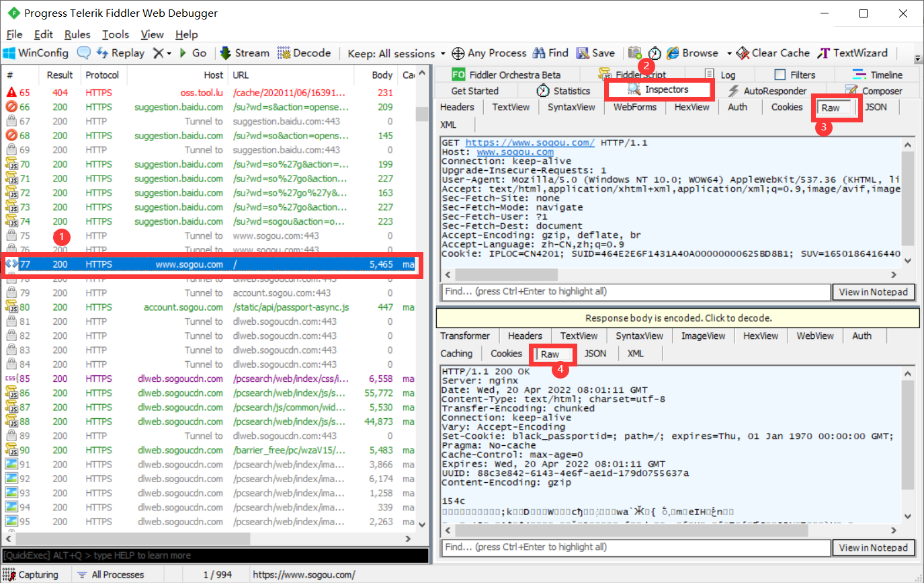Save sessions with the Save icon
Viewport: 924px width, 583px height.
pyautogui.click(x=595, y=53)
